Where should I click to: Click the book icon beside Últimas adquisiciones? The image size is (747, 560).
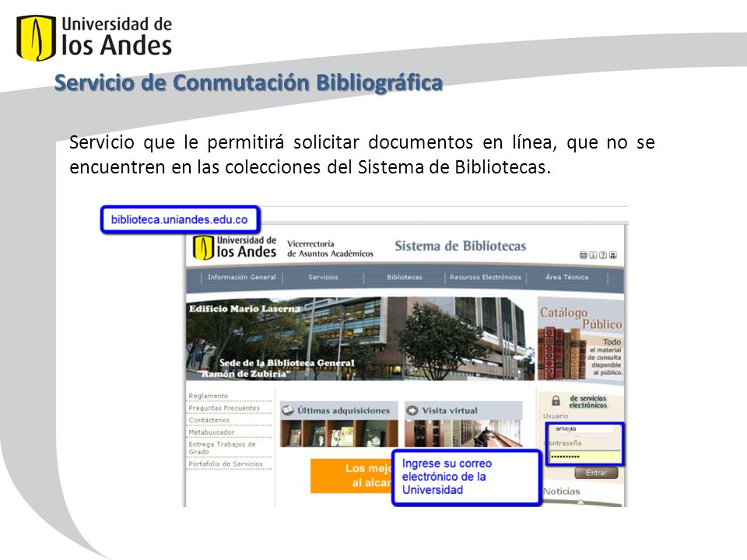click(288, 410)
